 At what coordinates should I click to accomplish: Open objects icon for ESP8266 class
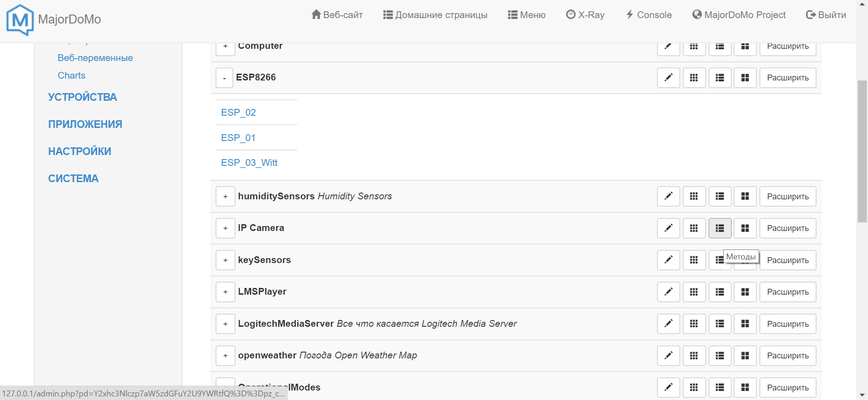pyautogui.click(x=745, y=78)
